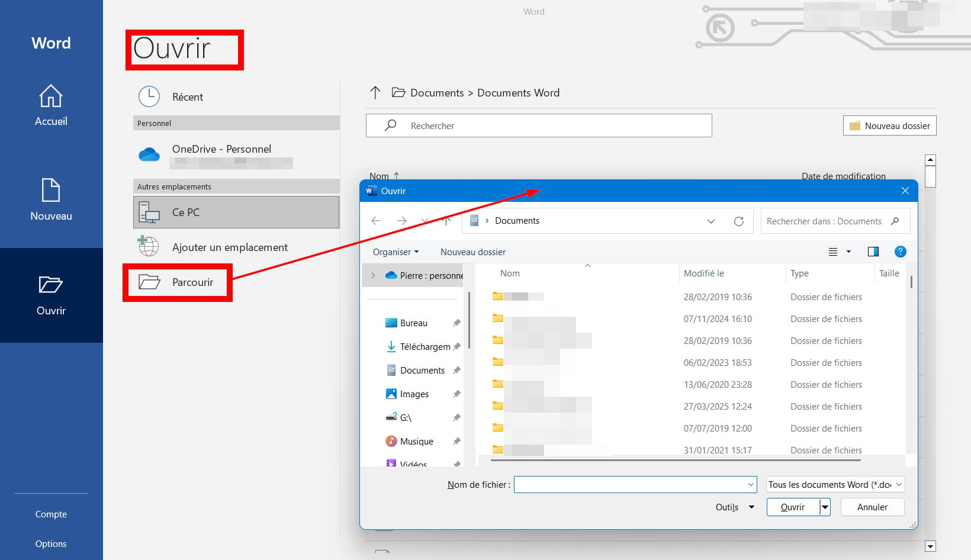The image size is (971, 560).
Task: Click Back arrow in Ouvrir dialog
Action: point(376,221)
